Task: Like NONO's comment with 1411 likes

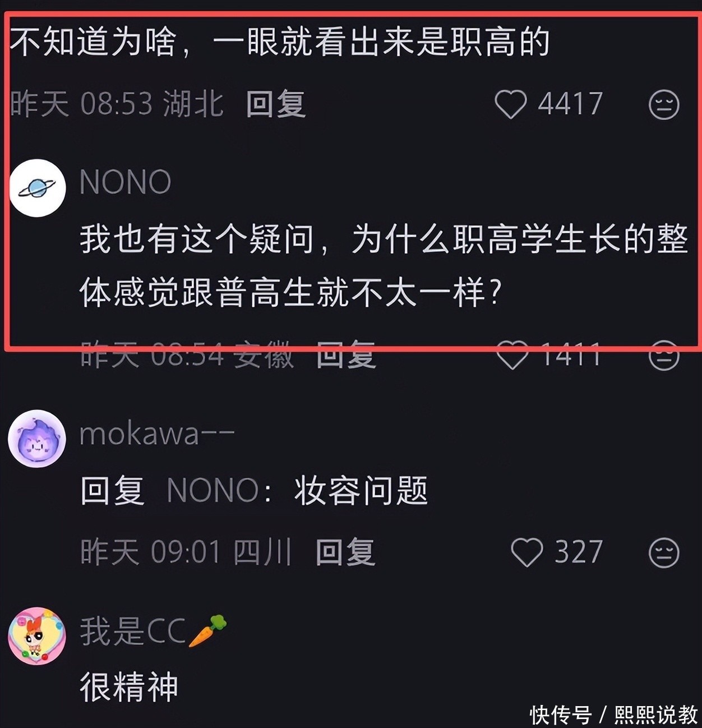Action: click(512, 356)
